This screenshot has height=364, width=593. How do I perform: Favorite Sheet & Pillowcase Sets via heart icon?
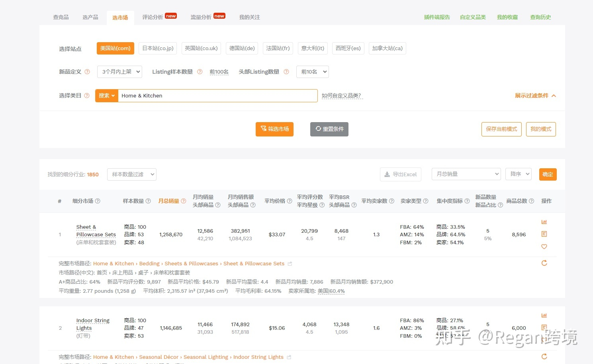(x=544, y=247)
